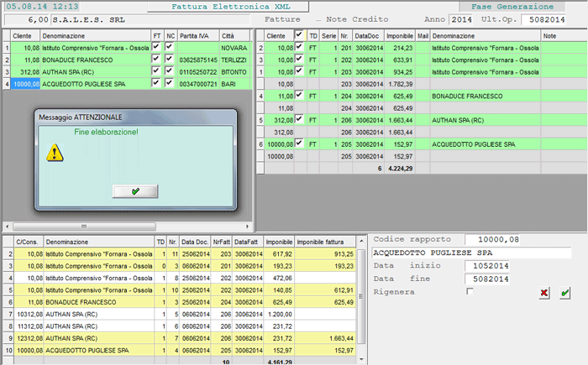
Task: Toggle select-all checkbox in right grid header
Action: click(x=300, y=36)
